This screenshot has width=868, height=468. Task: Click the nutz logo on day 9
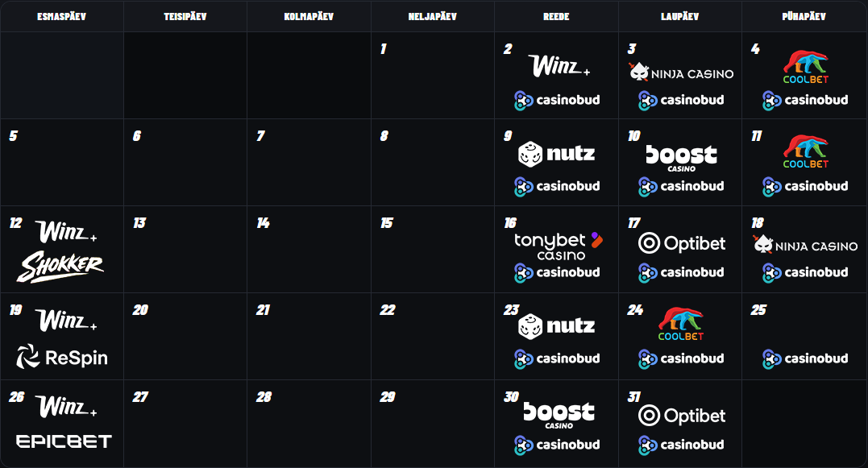pos(556,154)
